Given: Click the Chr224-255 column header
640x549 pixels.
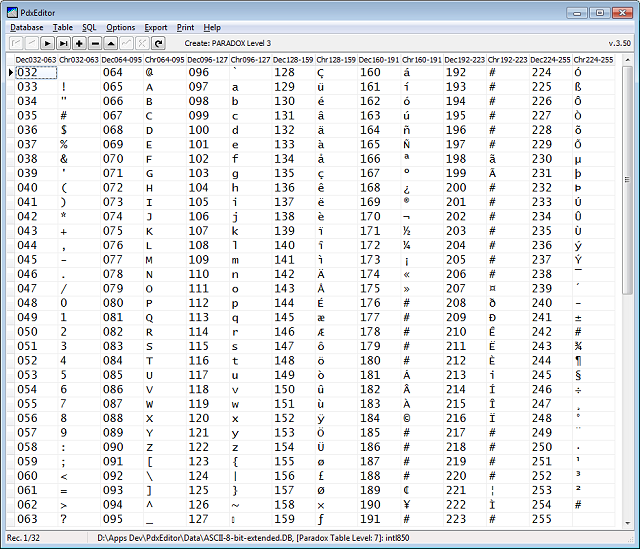Looking at the screenshot, I should 593,60.
